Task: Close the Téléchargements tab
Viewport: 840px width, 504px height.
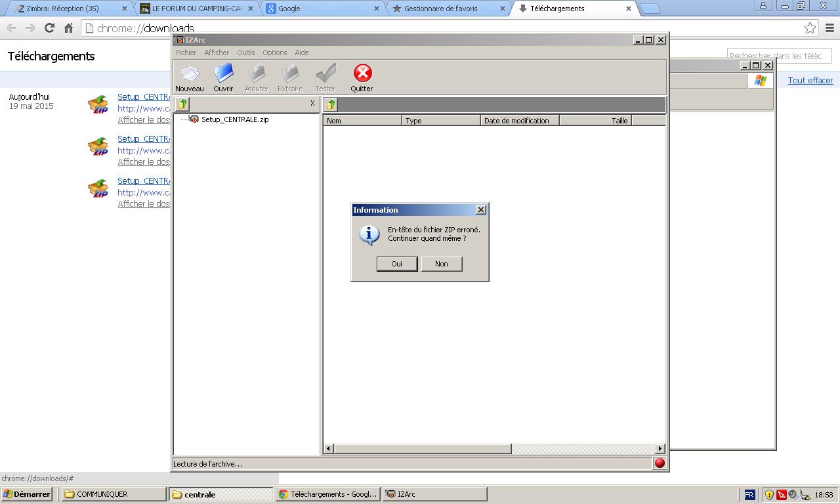Action: [x=629, y=9]
